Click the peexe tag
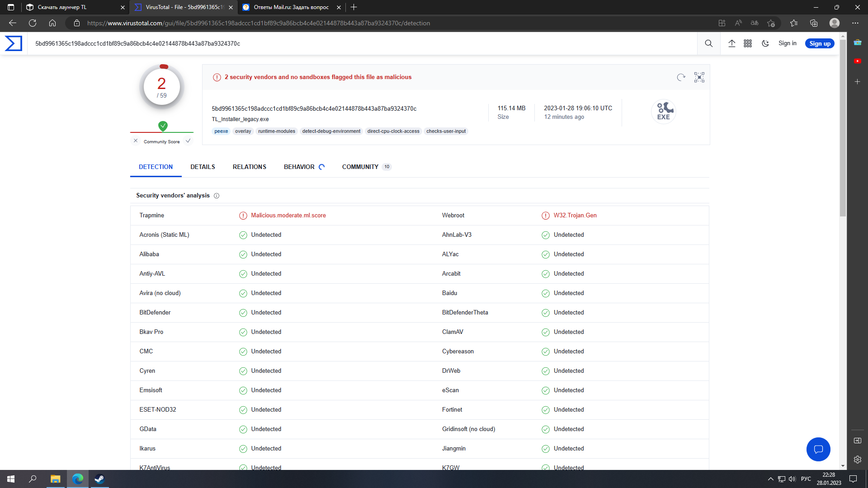 (x=221, y=131)
